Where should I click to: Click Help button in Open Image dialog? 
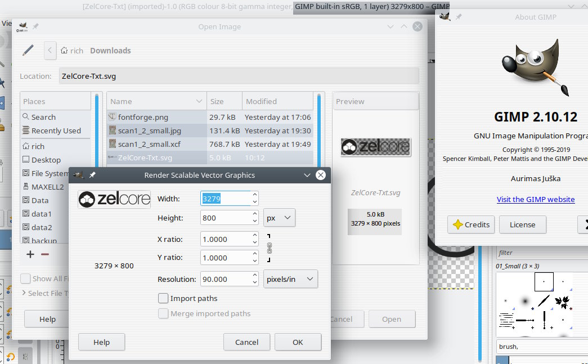coord(47,319)
